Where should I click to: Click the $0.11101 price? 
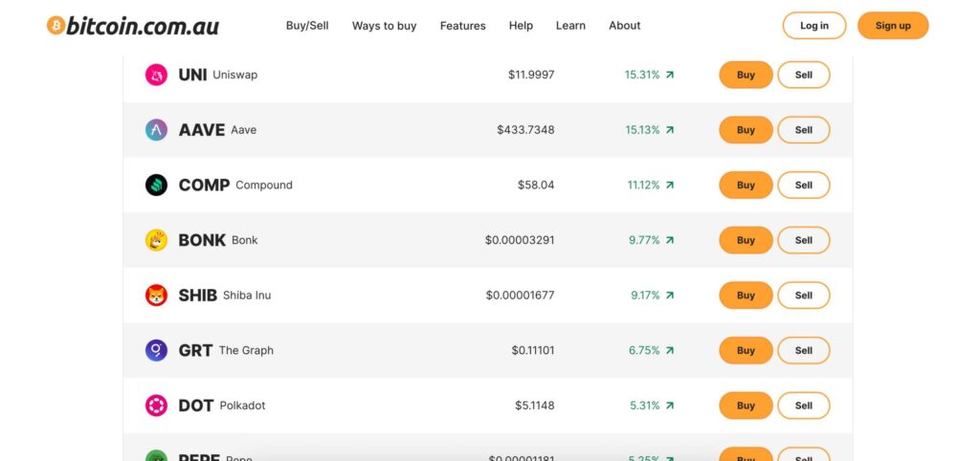pyautogui.click(x=532, y=350)
